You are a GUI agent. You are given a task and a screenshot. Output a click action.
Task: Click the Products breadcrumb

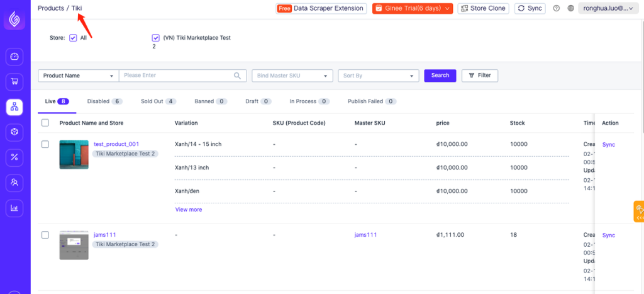coord(51,8)
